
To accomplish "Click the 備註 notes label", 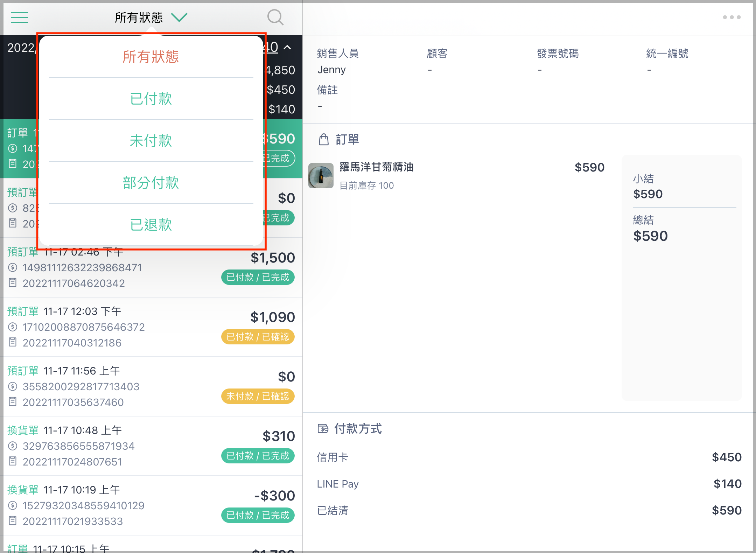I will 327,90.
